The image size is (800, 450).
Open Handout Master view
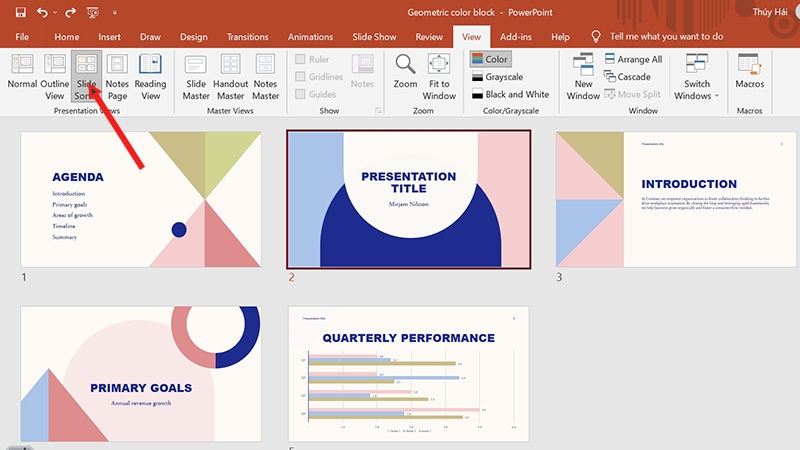click(231, 76)
